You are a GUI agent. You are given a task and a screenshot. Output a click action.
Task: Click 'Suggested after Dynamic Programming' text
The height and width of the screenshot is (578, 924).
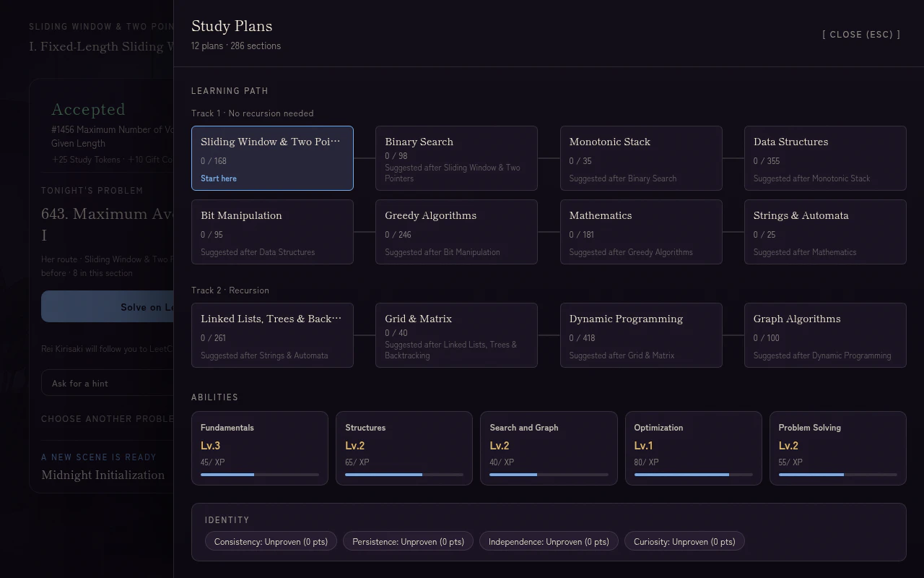[x=822, y=355]
